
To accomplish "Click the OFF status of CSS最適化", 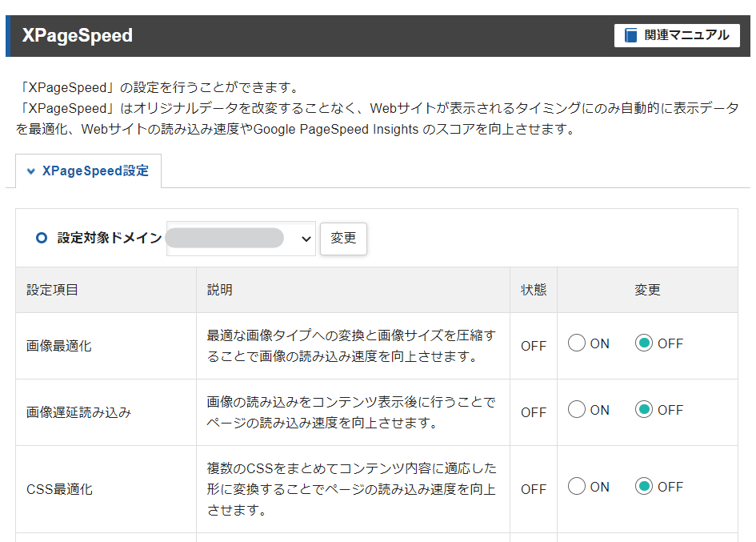I will pos(534,489).
